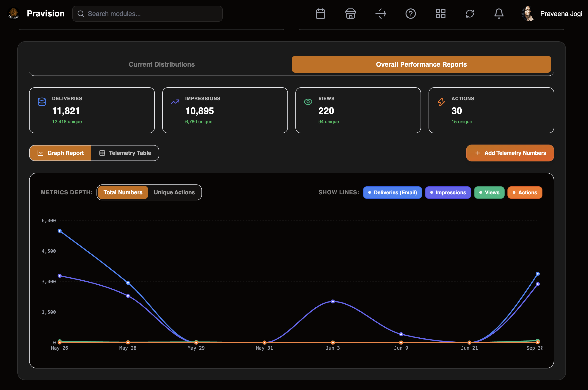Click Deliveries point at May 26
Viewport: 588px width, 390px height.
[x=60, y=231]
